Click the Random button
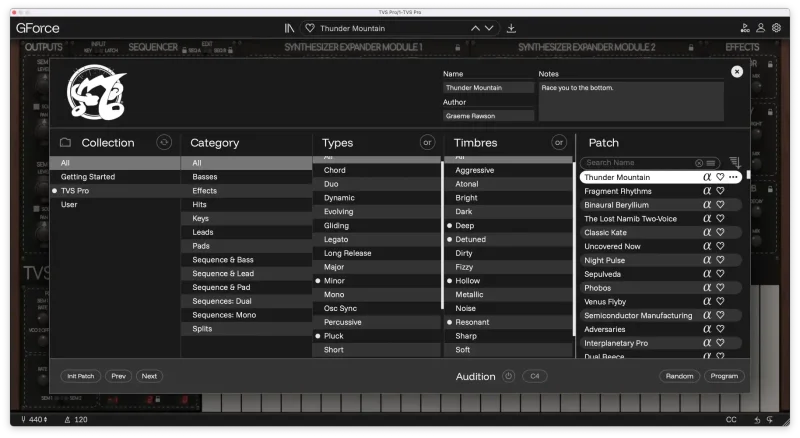Viewport: 800px width, 438px height. point(679,376)
